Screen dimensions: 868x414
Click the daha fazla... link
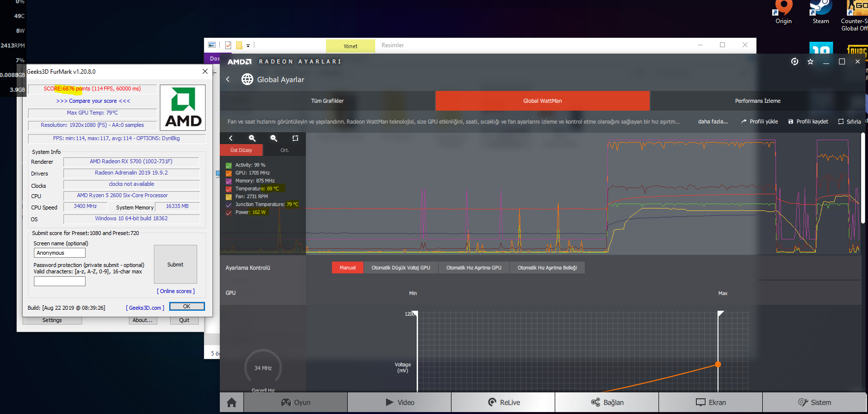tap(713, 121)
